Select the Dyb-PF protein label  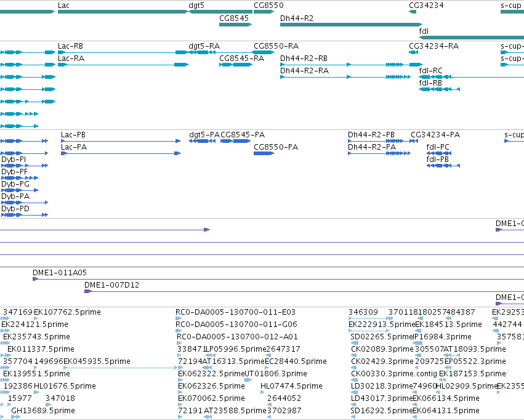[14, 172]
